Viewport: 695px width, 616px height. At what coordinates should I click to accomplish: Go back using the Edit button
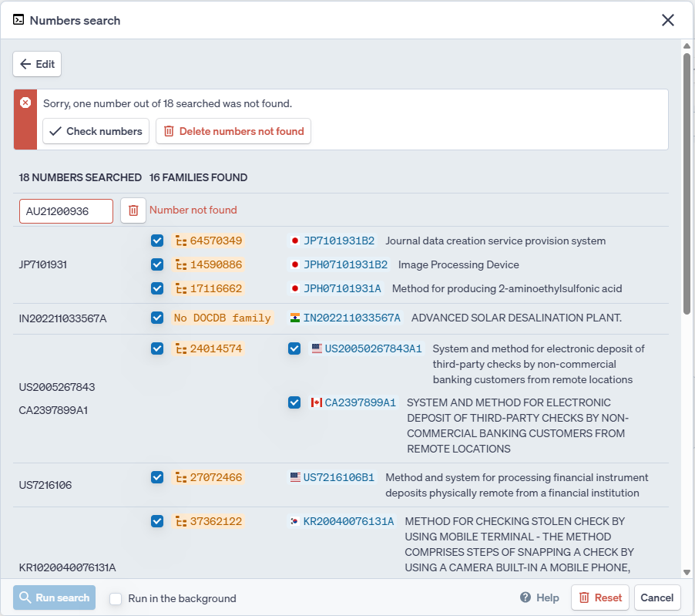37,64
